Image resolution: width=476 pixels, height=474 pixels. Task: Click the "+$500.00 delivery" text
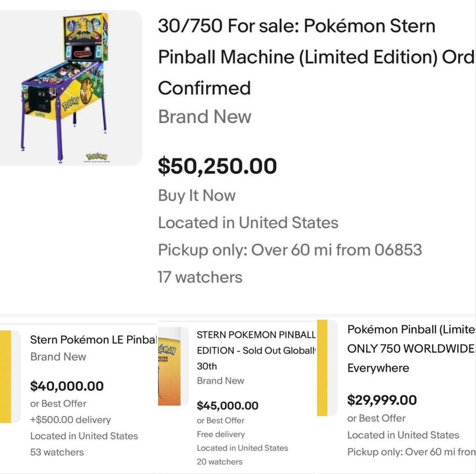click(x=71, y=420)
